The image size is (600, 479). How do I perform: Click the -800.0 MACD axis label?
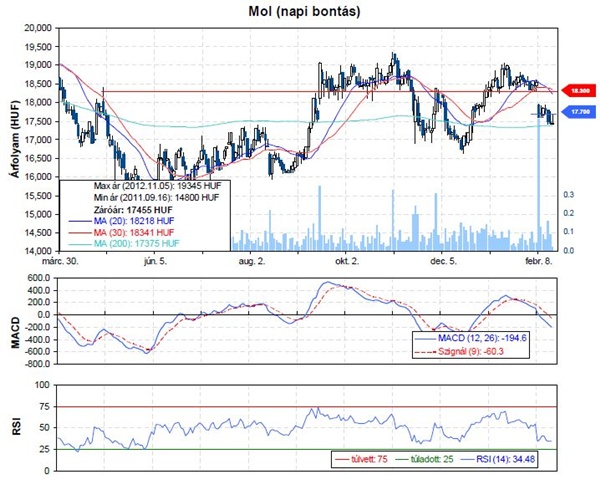point(38,364)
